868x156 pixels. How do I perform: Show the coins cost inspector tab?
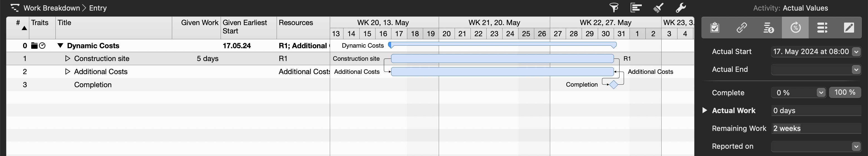768,28
